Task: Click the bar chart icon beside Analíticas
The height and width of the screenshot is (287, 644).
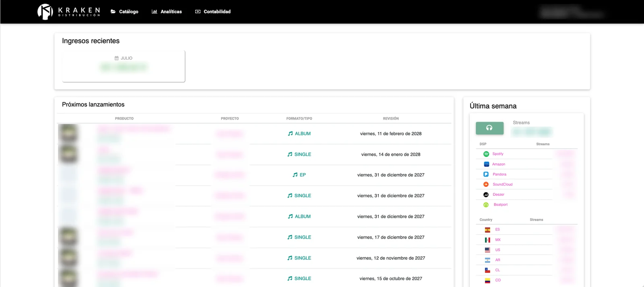Action: (x=154, y=12)
